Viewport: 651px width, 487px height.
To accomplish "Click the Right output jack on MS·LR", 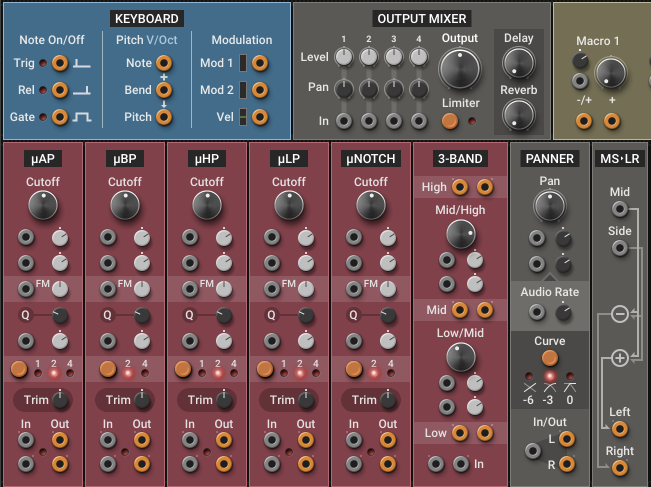I will 620,468.
